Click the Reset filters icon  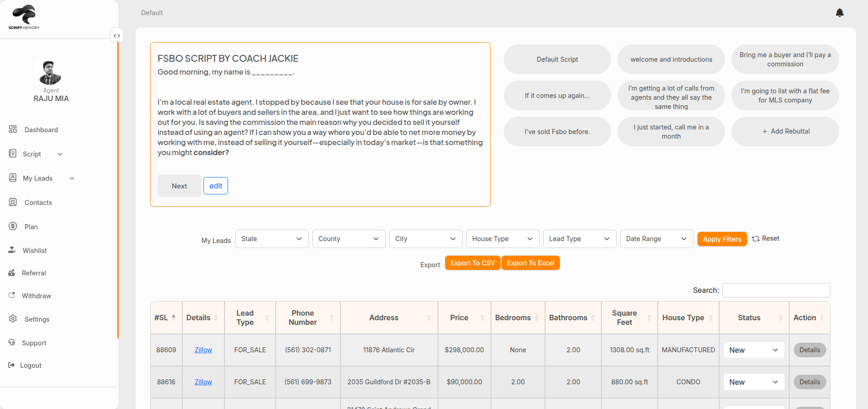click(756, 239)
